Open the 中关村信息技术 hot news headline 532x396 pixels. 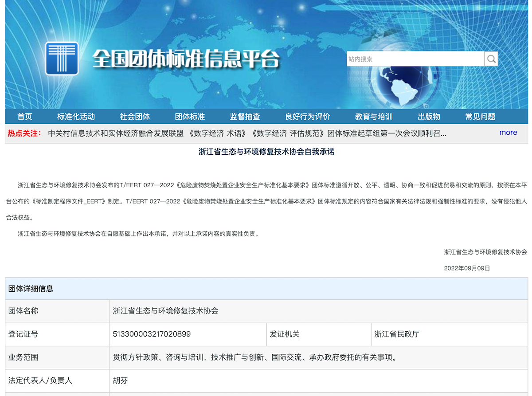pos(247,133)
